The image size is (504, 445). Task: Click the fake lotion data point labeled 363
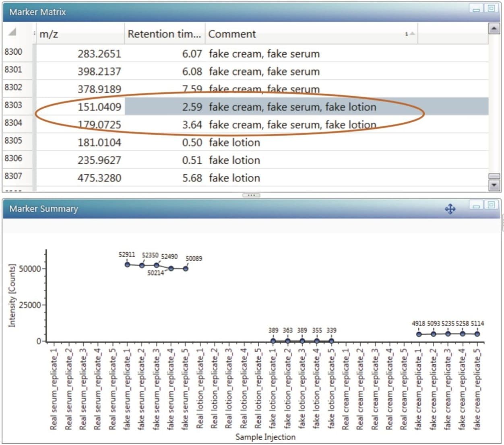(287, 341)
